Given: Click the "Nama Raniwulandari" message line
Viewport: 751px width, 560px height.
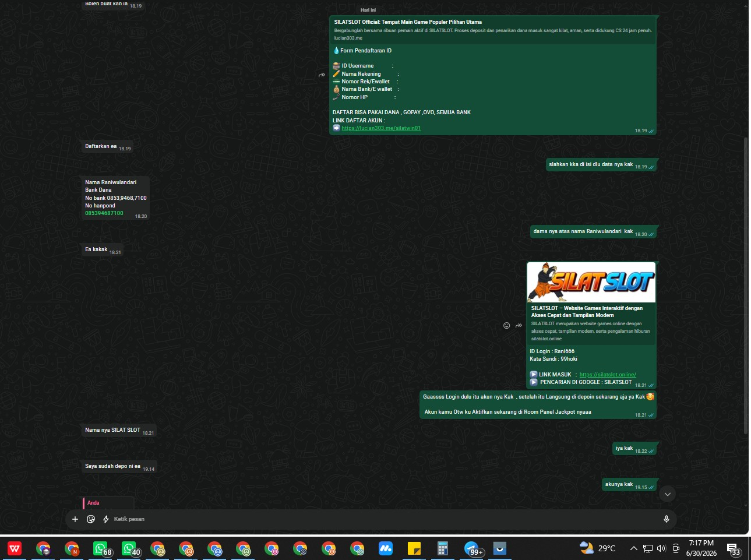Looking at the screenshot, I should click(111, 182).
